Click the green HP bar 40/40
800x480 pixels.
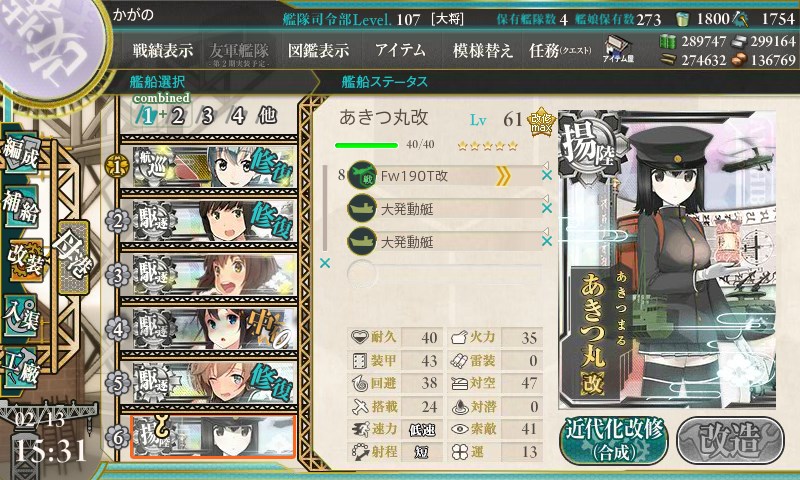366,145
